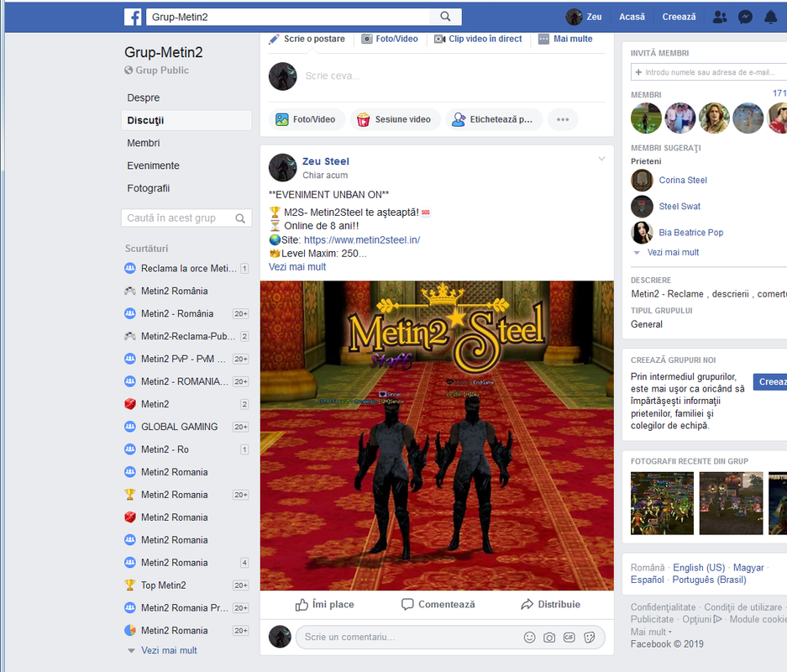Click the sticker icon in comment box
This screenshot has width=787, height=672.
(x=590, y=638)
